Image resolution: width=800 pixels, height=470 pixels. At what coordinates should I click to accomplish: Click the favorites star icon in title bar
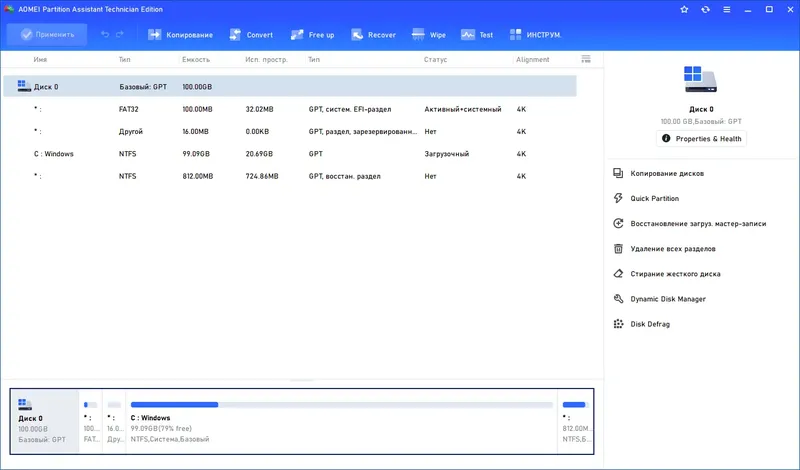coord(684,9)
